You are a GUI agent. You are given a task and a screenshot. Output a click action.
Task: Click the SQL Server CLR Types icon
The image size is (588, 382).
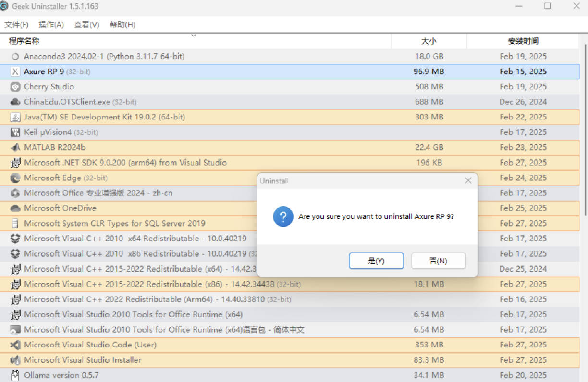(x=15, y=224)
